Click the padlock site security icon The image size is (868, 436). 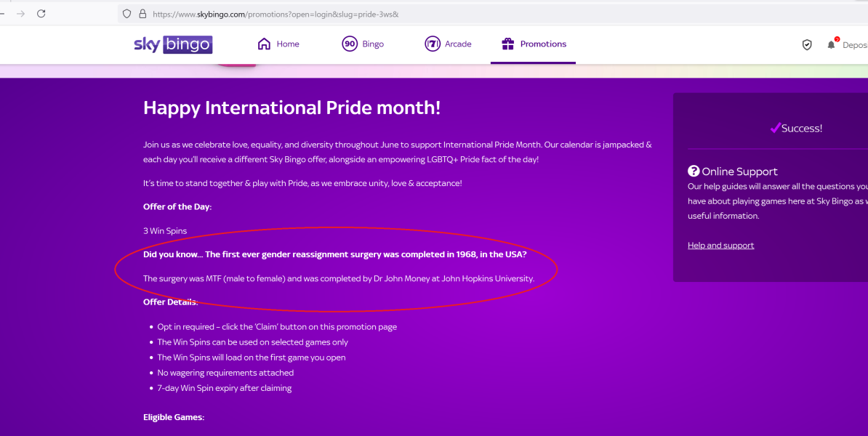(x=142, y=14)
